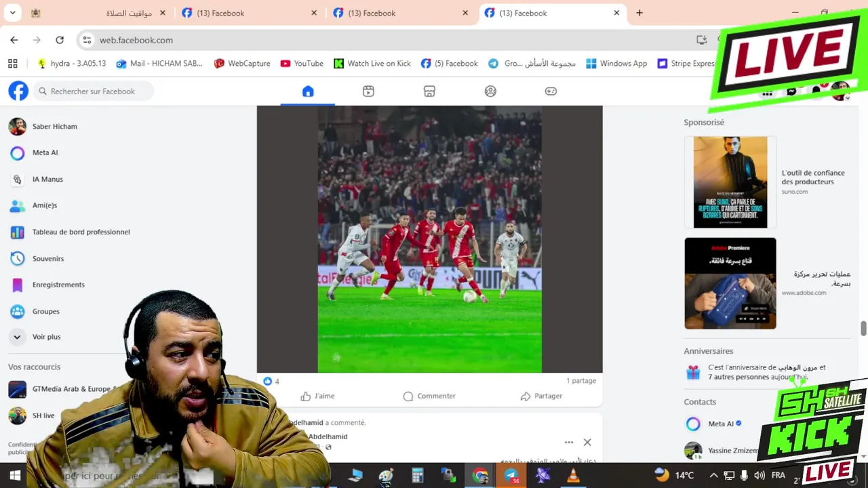The width and height of the screenshot is (868, 488).
Task: Switch to the second browser tab, (13) Facebook
Action: [x=250, y=13]
